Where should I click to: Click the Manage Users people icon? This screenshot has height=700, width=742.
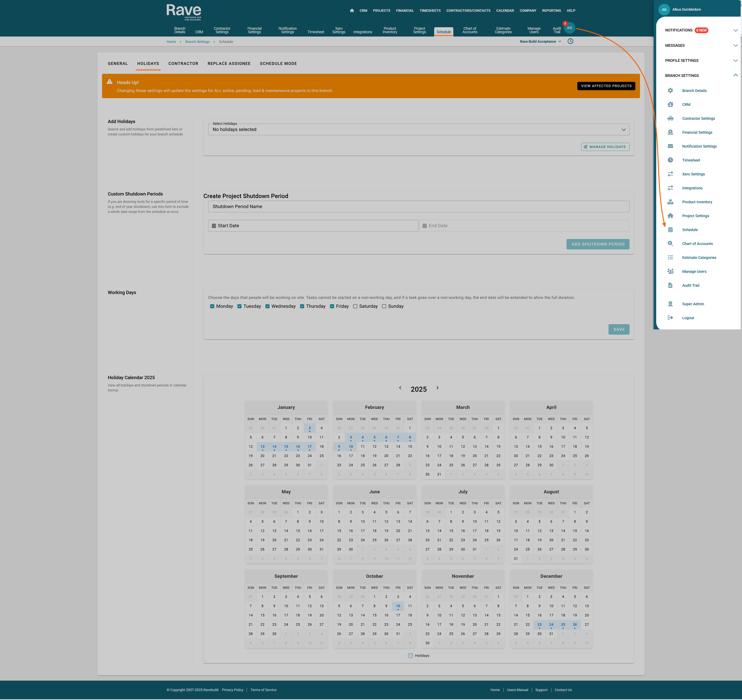670,272
